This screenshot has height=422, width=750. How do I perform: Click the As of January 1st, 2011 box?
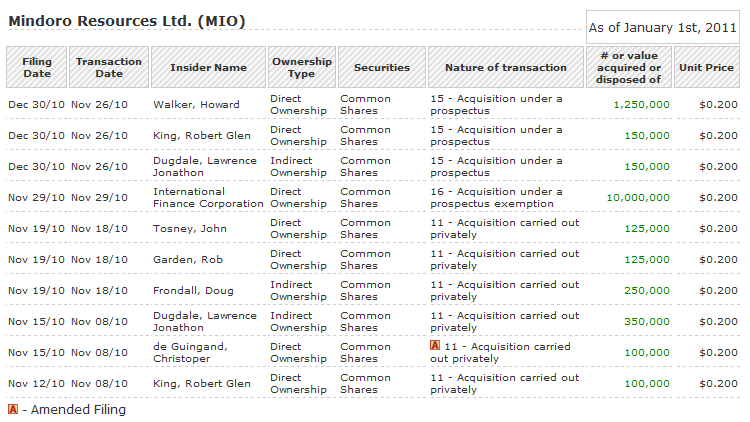(x=662, y=27)
